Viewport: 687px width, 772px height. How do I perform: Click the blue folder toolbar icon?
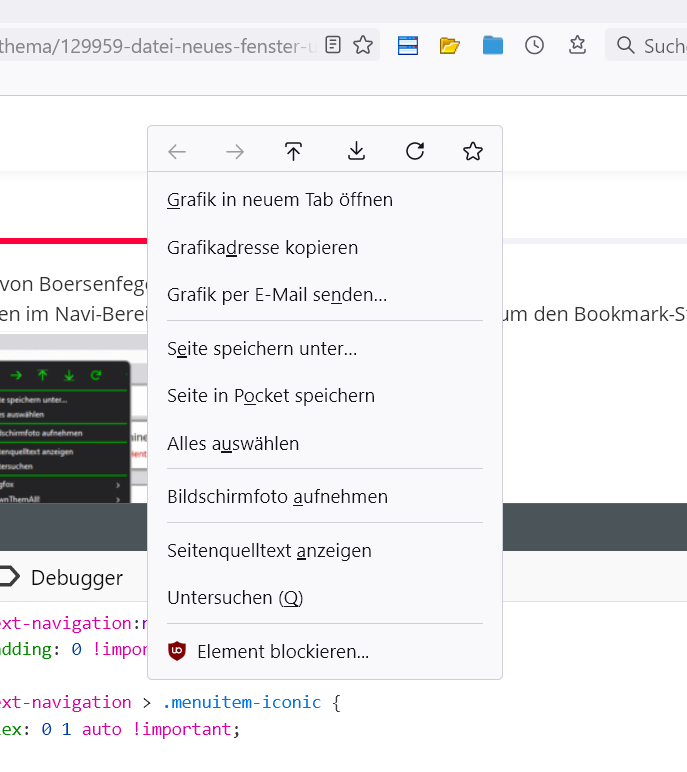(493, 45)
